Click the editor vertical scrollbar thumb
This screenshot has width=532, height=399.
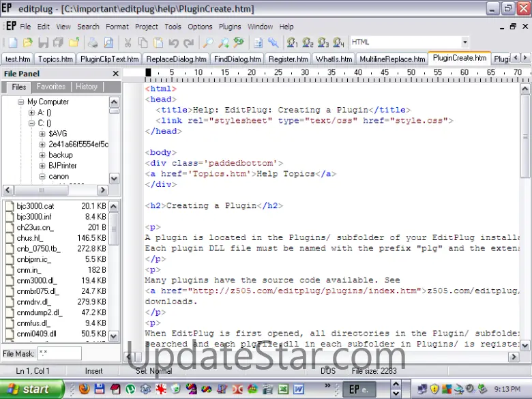[x=525, y=136]
